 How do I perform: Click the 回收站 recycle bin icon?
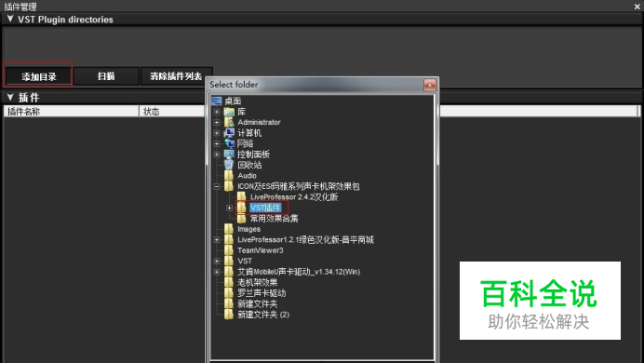point(229,165)
